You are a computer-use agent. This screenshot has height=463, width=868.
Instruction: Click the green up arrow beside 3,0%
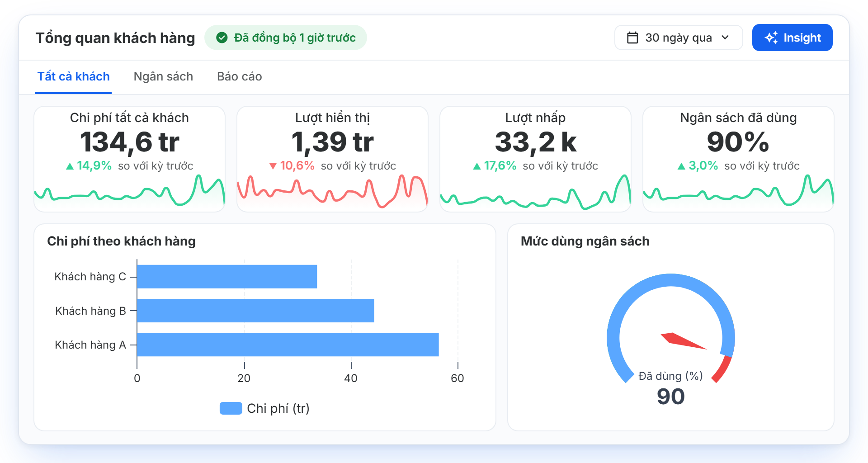point(681,166)
